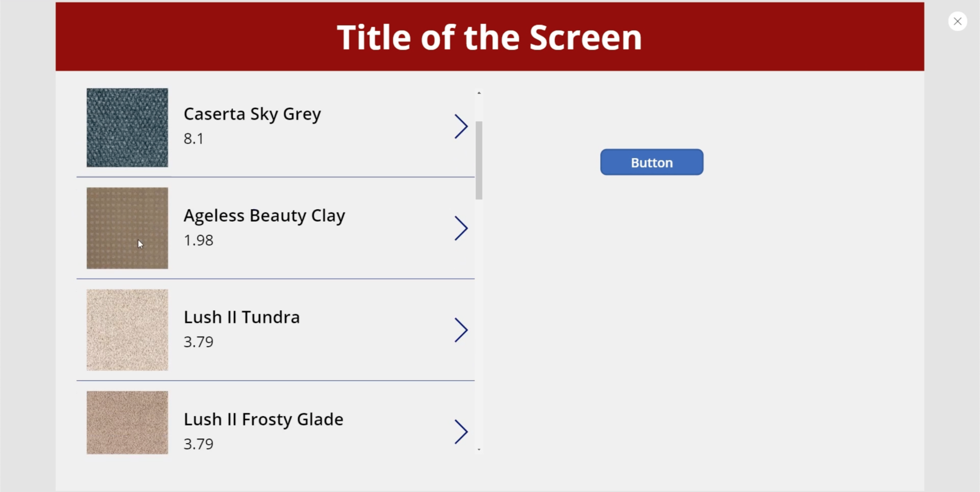Click the Caserta Sky Grey title text
The width and height of the screenshot is (980, 492).
point(253,114)
